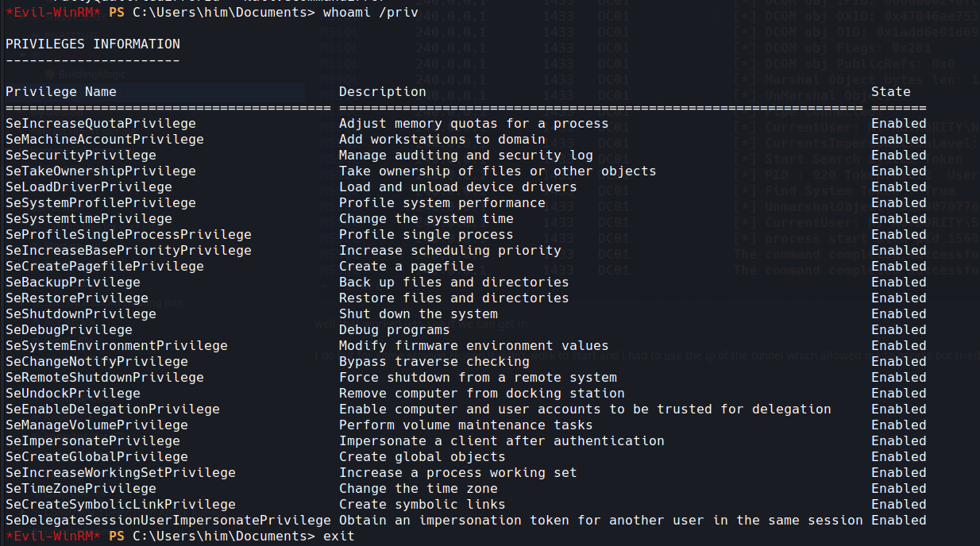Click the SeDelegateSessionUserImpersonatePrivilege name
Screen dimensions: 980x546
pos(168,520)
